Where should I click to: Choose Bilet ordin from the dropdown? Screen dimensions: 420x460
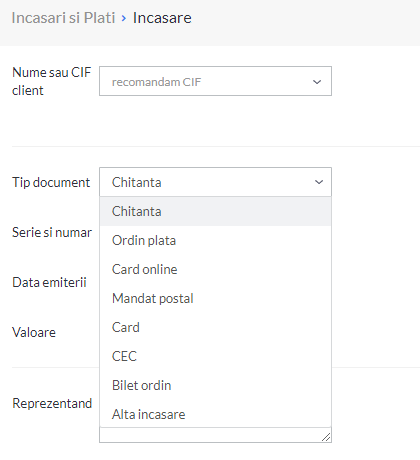pyautogui.click(x=215, y=385)
